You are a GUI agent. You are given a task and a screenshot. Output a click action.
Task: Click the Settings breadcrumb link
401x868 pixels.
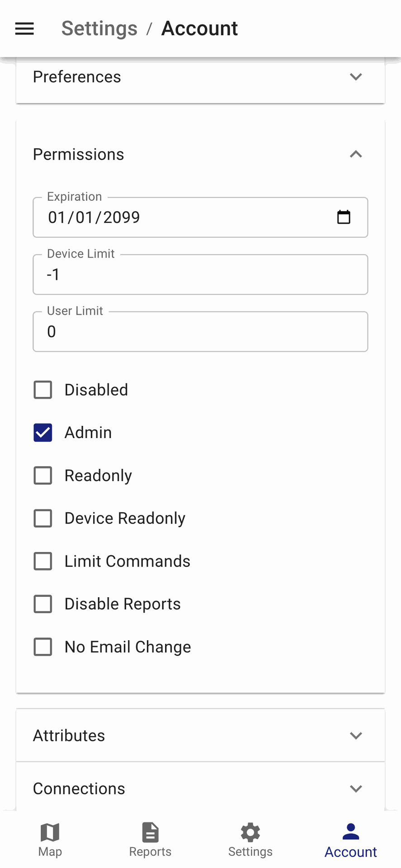99,28
